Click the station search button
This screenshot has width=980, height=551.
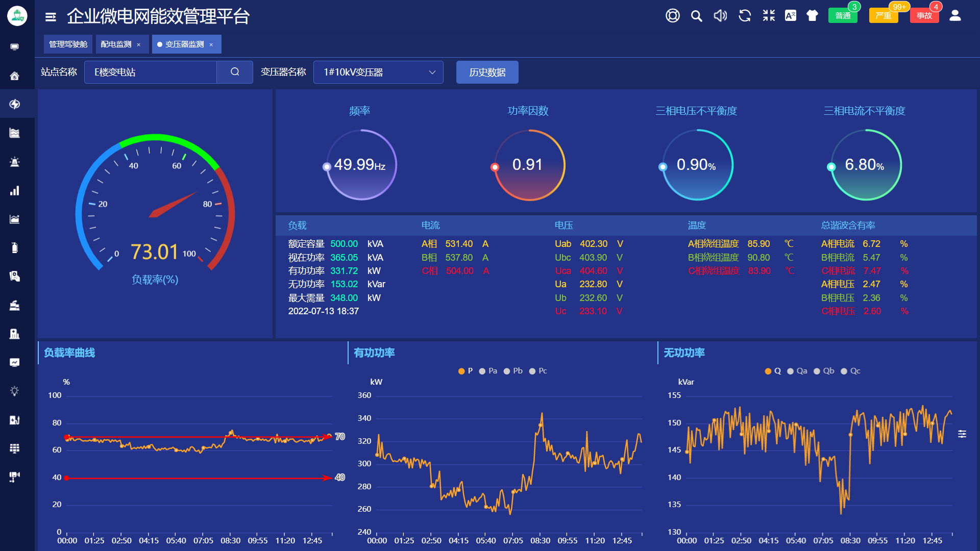(x=235, y=72)
